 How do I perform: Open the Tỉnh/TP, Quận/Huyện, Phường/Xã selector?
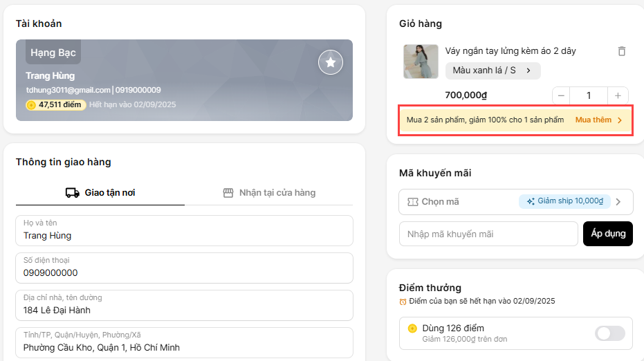pyautogui.click(x=184, y=342)
